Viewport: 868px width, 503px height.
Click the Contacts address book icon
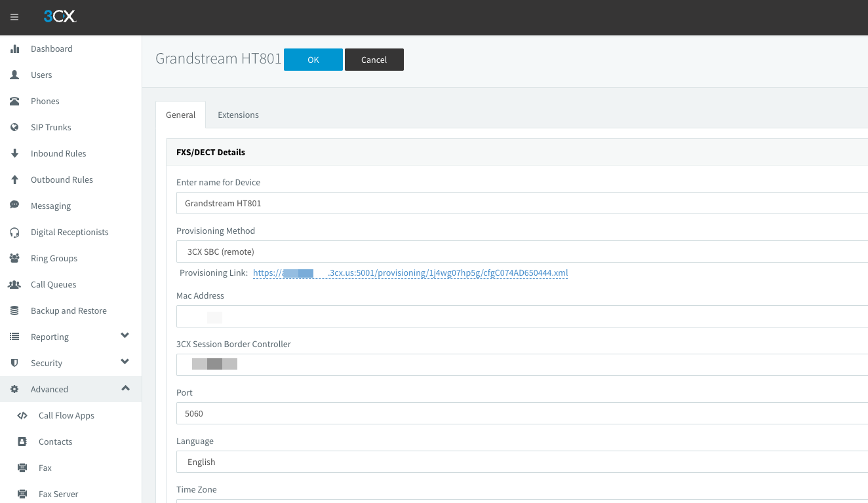tap(22, 441)
